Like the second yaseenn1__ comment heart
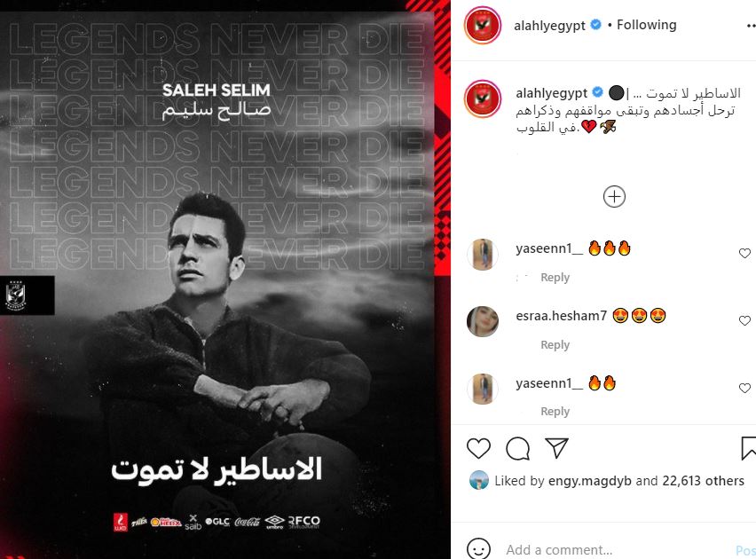Screen dimensions: 756x559 click(744, 389)
